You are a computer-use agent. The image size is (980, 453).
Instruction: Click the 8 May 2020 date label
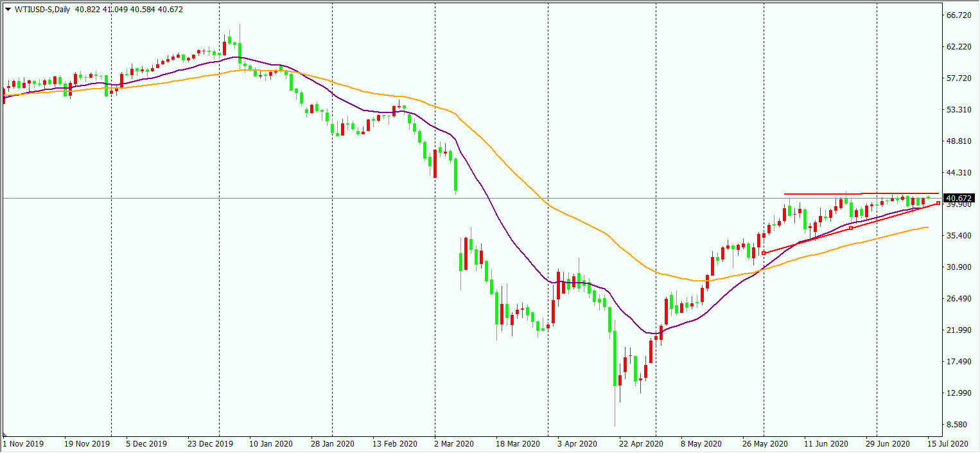coord(701,444)
